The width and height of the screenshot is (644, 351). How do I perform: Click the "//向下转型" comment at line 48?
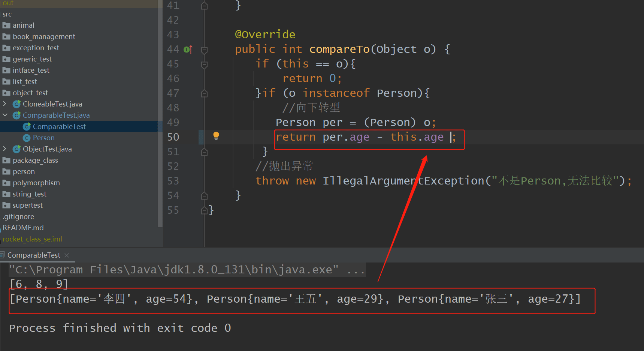point(311,108)
